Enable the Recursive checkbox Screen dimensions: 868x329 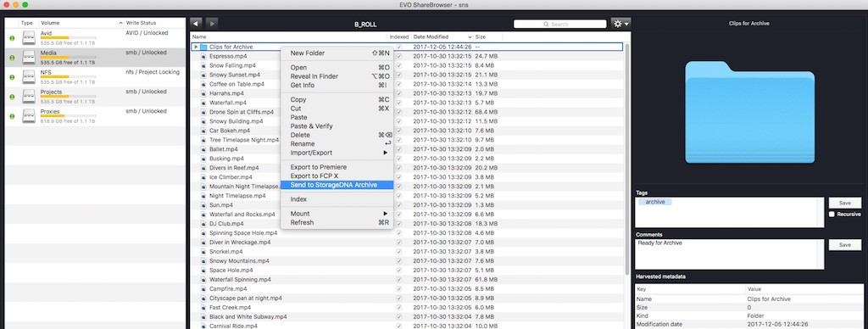tap(832, 215)
